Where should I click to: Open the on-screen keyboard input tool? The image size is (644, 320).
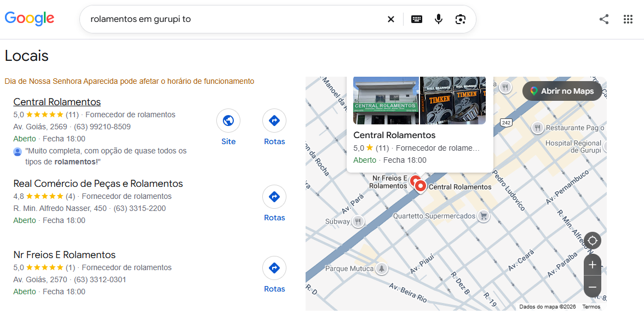coord(416,19)
